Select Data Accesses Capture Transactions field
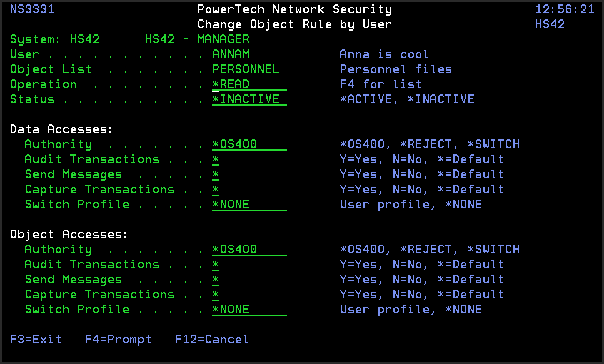 coord(216,190)
